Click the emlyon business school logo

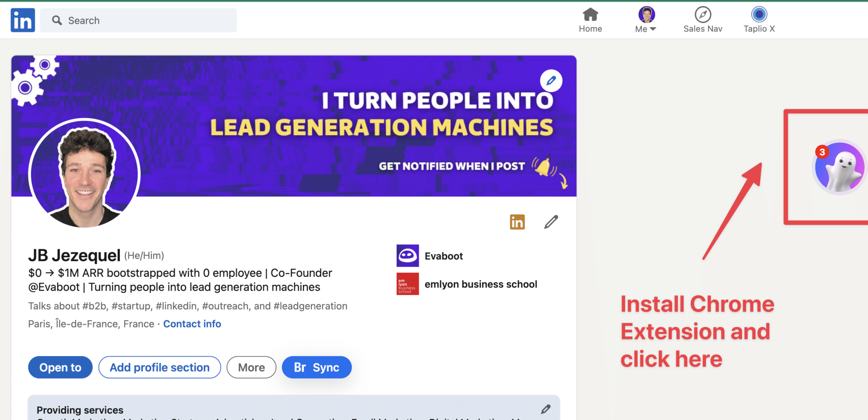tap(407, 284)
